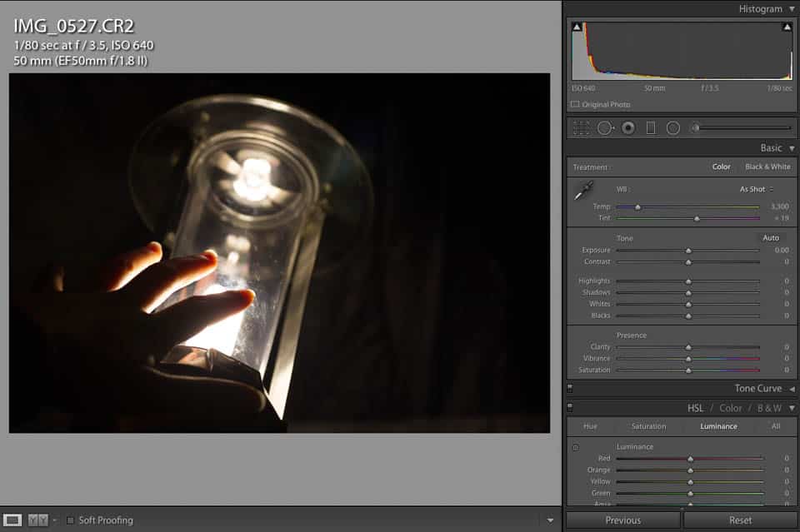800x532 pixels.
Task: Click the Green luminance slider handle
Action: pos(690,493)
